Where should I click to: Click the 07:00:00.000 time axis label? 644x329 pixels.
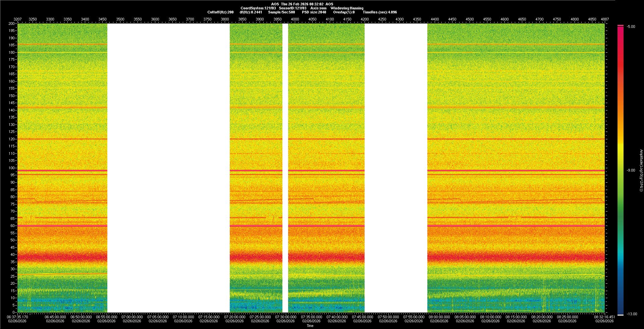coord(132,317)
